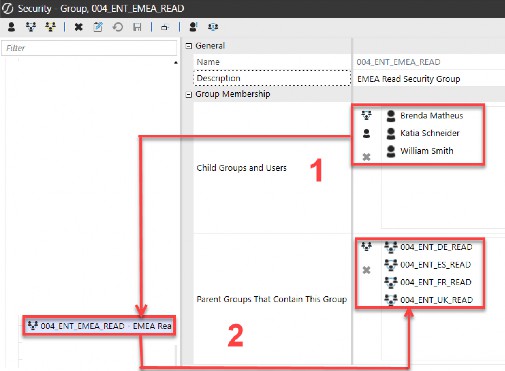This screenshot has width=505, height=371.
Task: Click the Cancel Changes undo arrow icon
Action: (x=117, y=27)
